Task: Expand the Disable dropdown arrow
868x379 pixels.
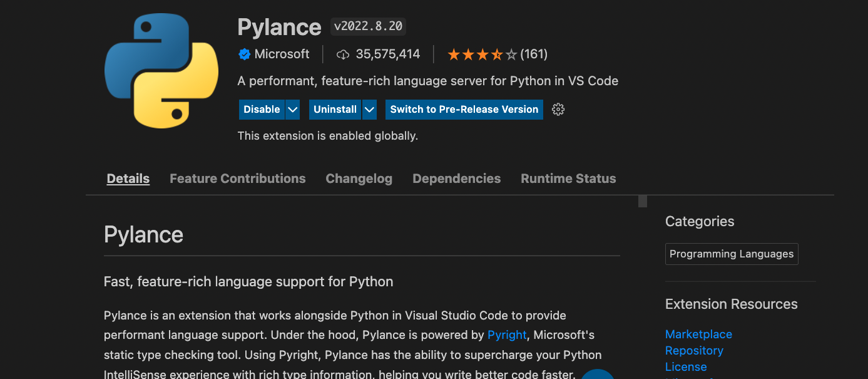Action: pyautogui.click(x=292, y=110)
